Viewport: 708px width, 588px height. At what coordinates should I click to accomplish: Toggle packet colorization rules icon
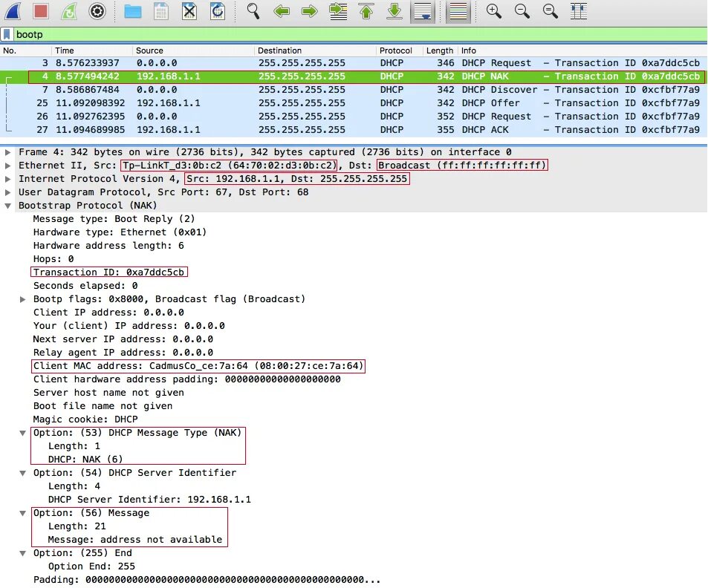pos(458,11)
